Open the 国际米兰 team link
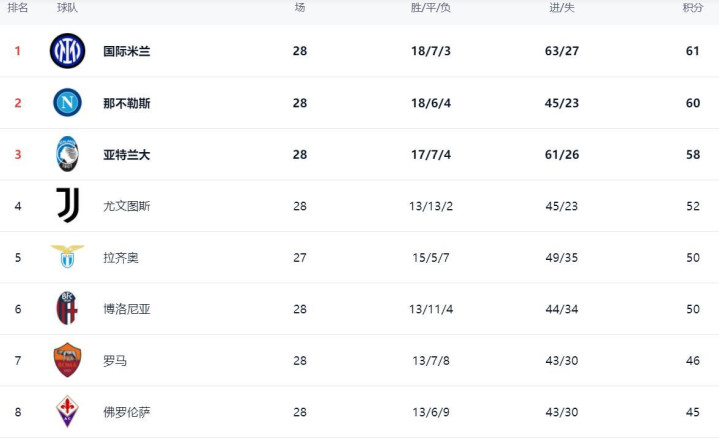The image size is (719, 439). (127, 51)
